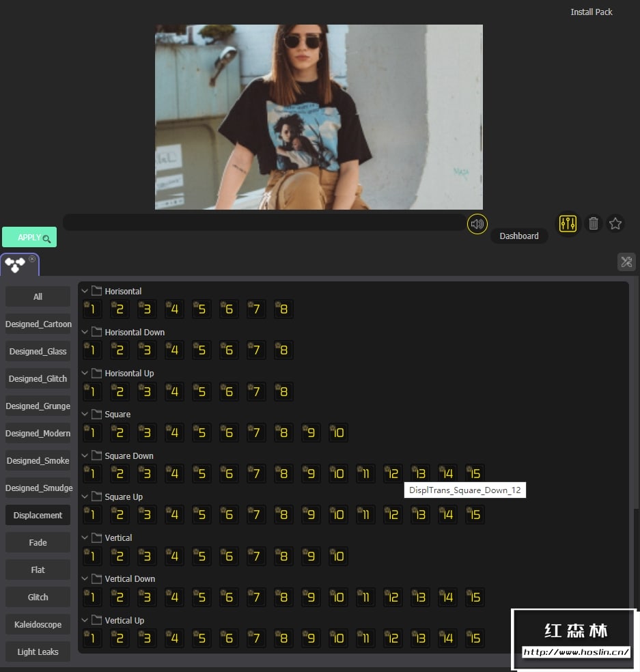
Task: Select preset 4 in Square folder
Action: pyautogui.click(x=174, y=432)
